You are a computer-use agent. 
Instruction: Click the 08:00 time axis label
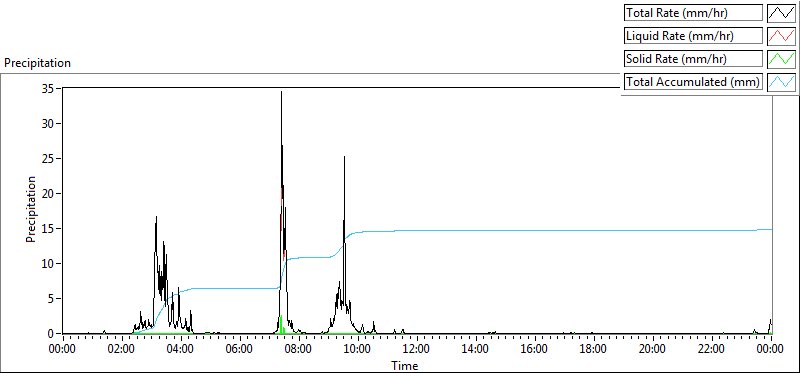(298, 350)
